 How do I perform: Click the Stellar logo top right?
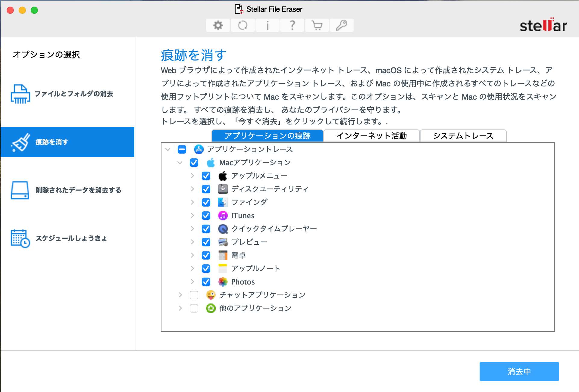543,25
